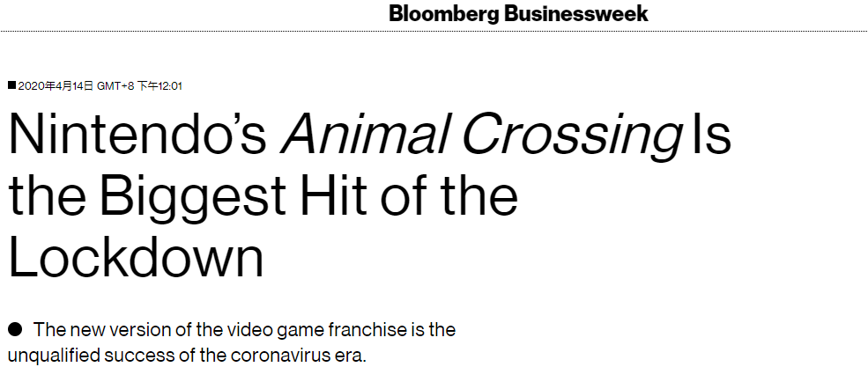Click the Bloomberg Businessweek masthead logo
Viewport: 868px width, 367px height.
[518, 14]
